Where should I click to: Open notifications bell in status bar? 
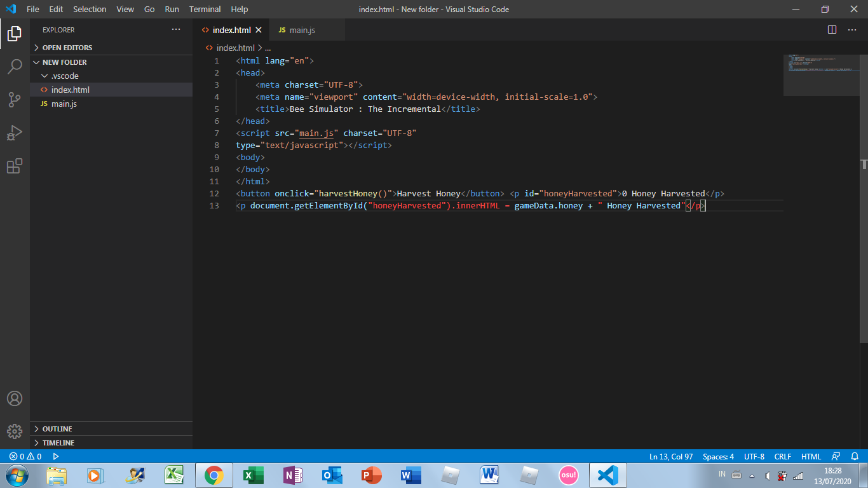pyautogui.click(x=855, y=456)
